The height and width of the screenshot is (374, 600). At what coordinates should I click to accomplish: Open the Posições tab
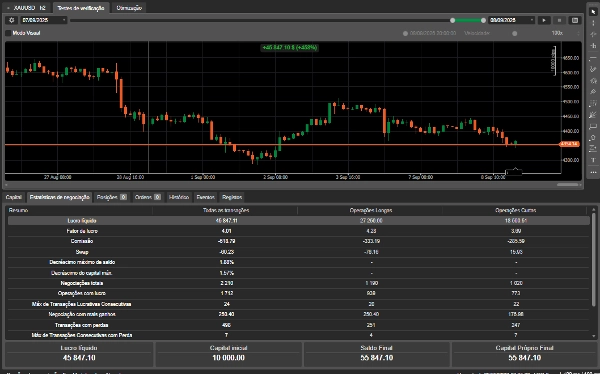[111, 197]
